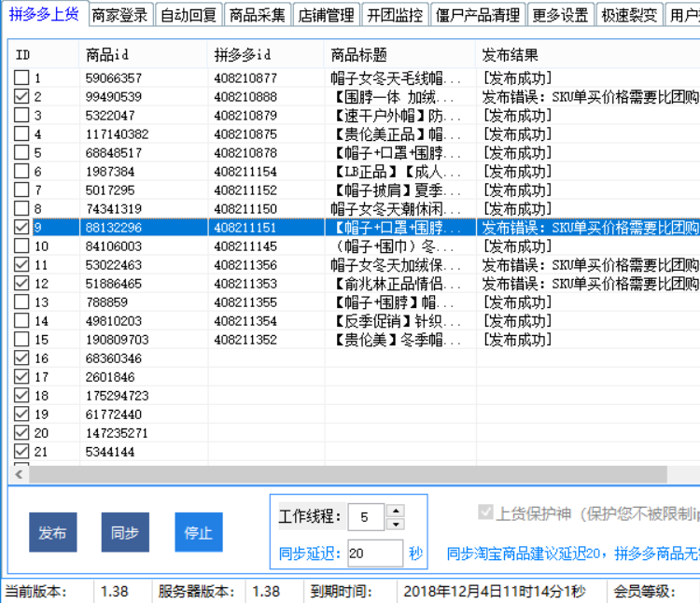Sort by the 商品id column header
Image resolution: width=700 pixels, height=603 pixels.
coord(143,55)
